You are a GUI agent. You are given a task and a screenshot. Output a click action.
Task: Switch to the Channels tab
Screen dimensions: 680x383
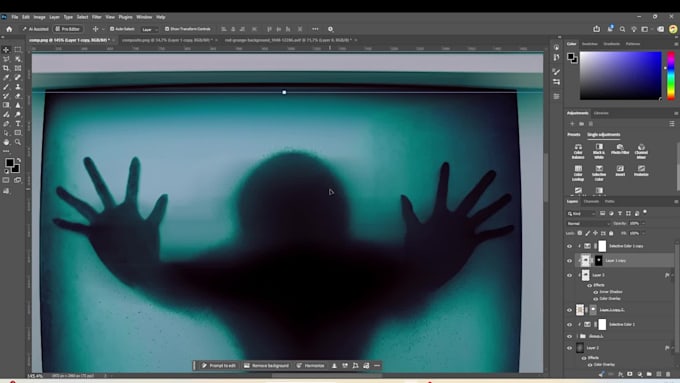coord(591,201)
